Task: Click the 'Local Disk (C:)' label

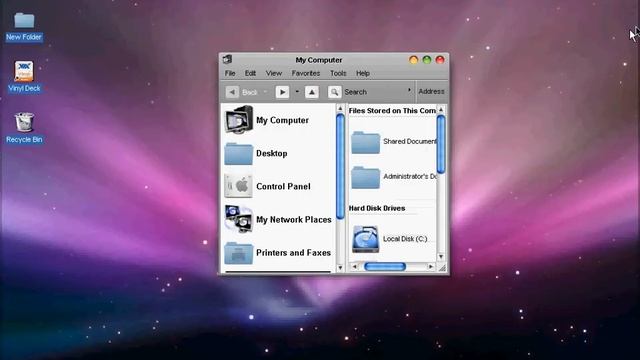Action: (x=405, y=239)
